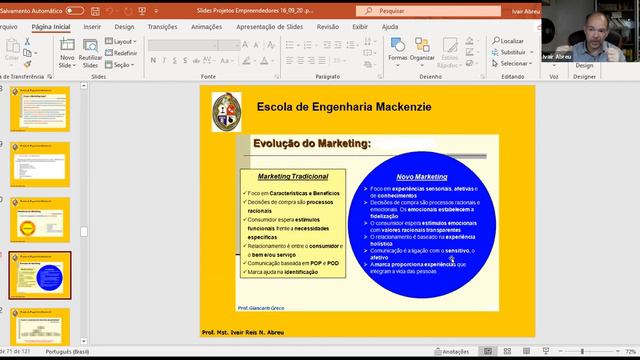Screen dimensions: 640x360
Task: Open the Exibir tab
Action: [360, 27]
